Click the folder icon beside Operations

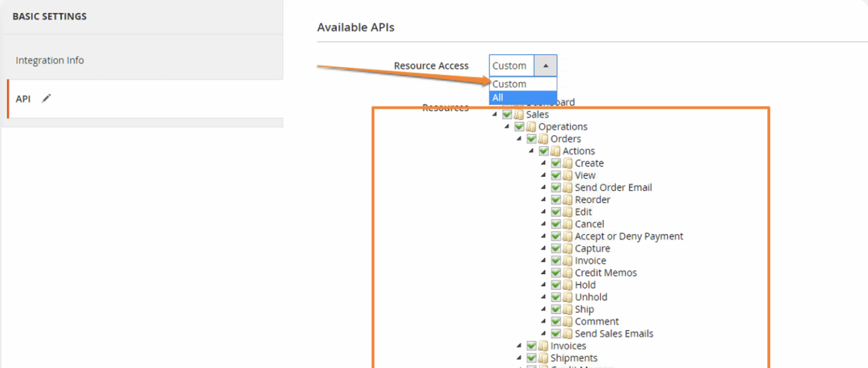click(x=531, y=127)
